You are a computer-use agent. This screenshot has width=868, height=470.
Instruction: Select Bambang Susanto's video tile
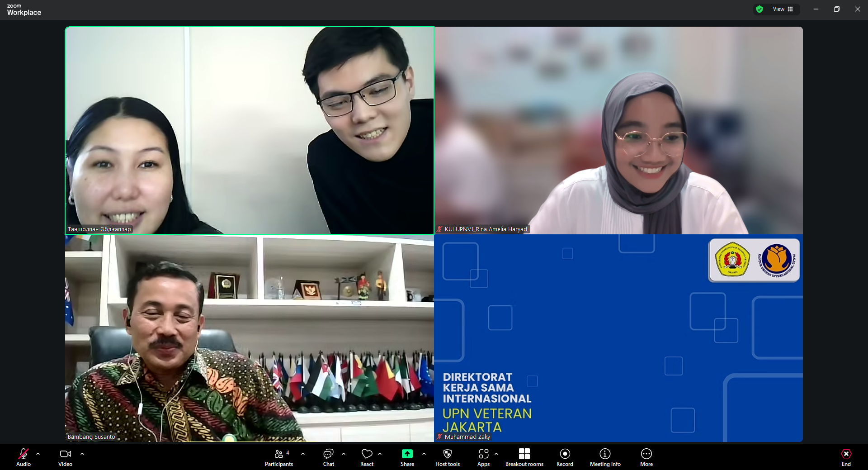click(x=249, y=338)
